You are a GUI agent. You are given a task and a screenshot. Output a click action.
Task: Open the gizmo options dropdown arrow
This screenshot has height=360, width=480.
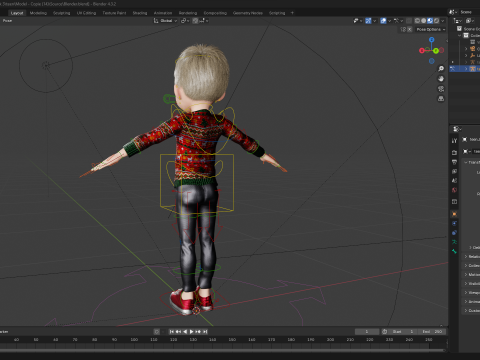(374, 21)
